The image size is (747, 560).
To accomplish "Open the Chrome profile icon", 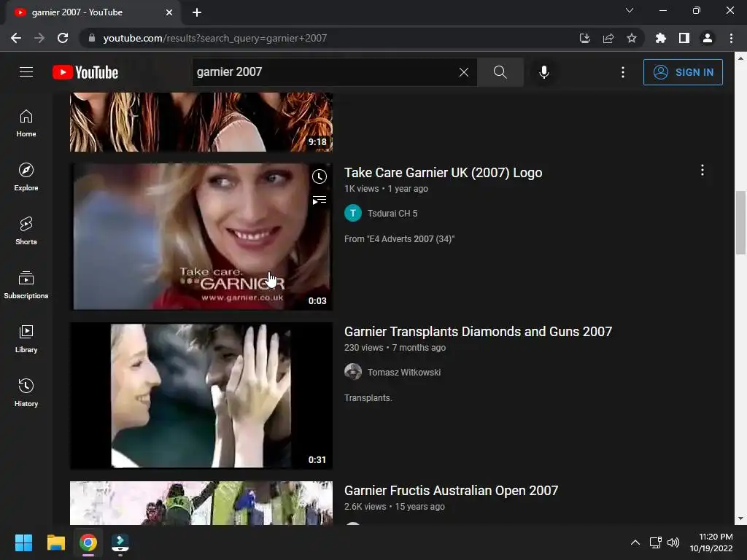I will (708, 38).
